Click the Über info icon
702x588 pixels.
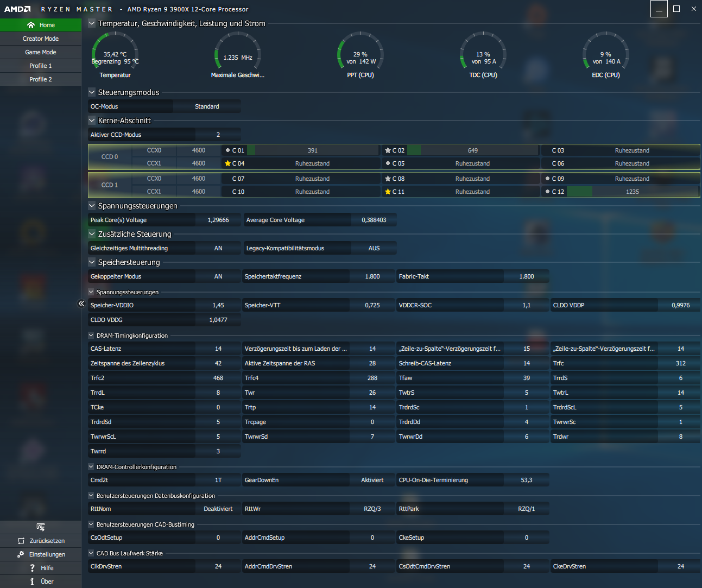[33, 581]
